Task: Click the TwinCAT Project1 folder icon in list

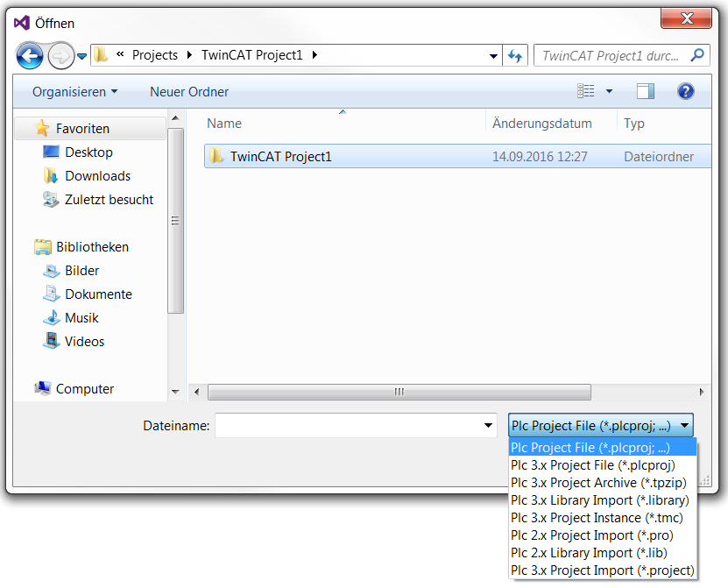Action: 216,156
